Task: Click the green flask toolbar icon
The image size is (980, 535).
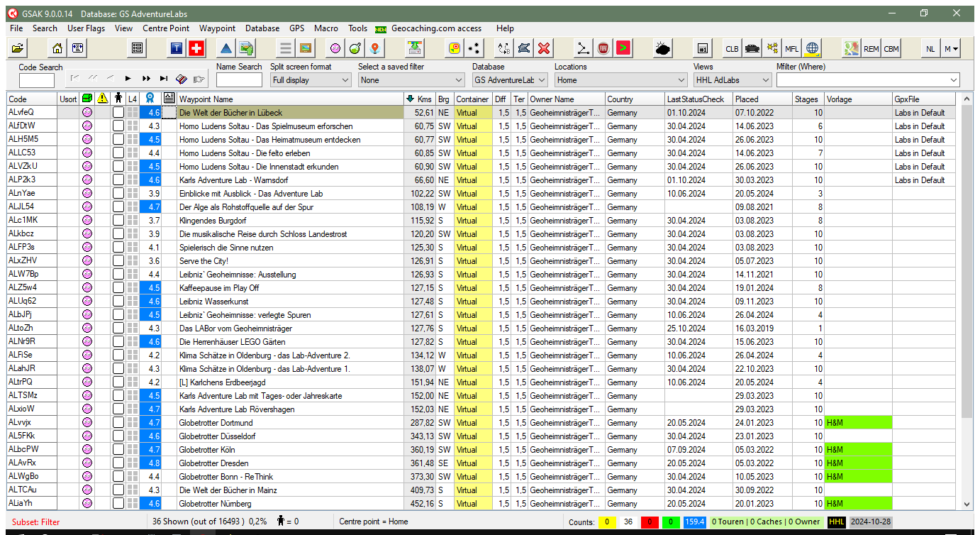Action: (x=355, y=48)
